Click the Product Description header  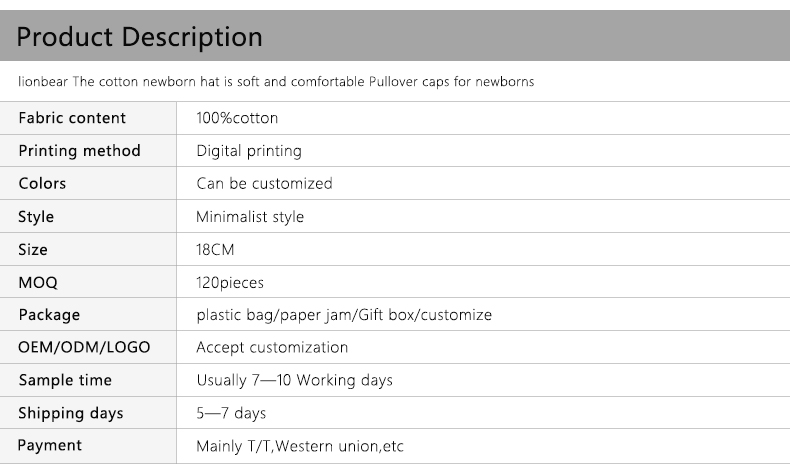point(140,38)
